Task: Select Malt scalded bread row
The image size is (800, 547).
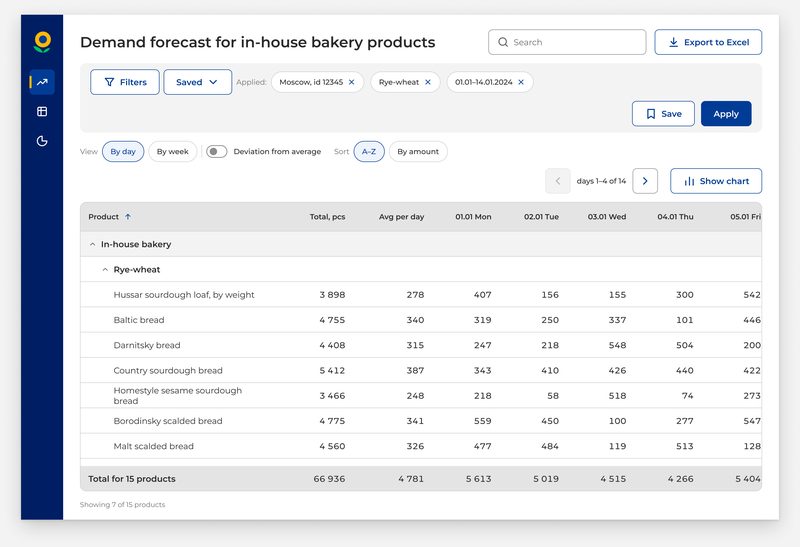Action: 421,446
